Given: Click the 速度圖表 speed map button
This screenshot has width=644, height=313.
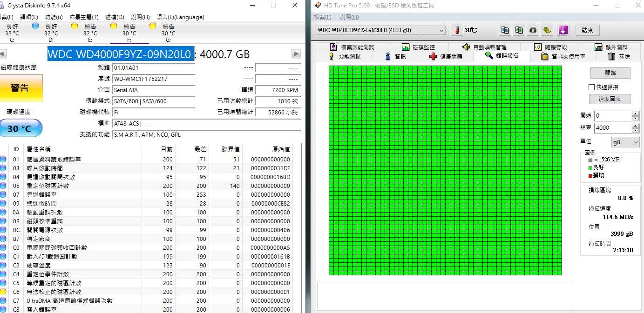Looking at the screenshot, I should point(610,99).
